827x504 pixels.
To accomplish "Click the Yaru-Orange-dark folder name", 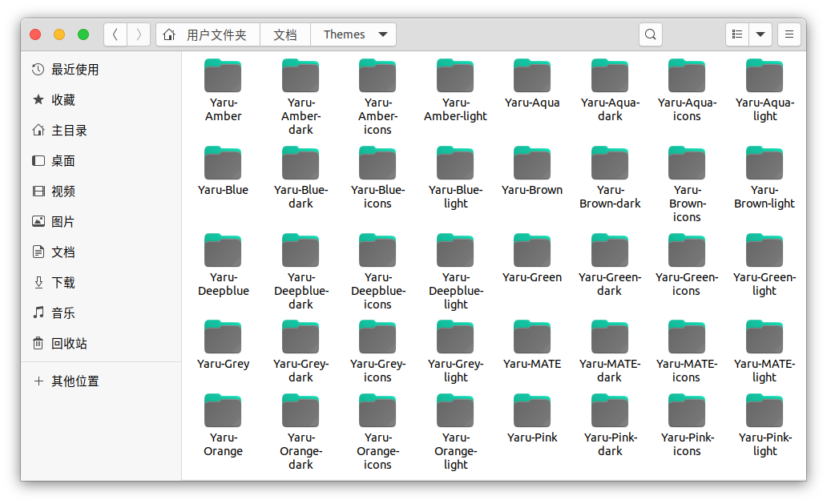I will point(301,451).
